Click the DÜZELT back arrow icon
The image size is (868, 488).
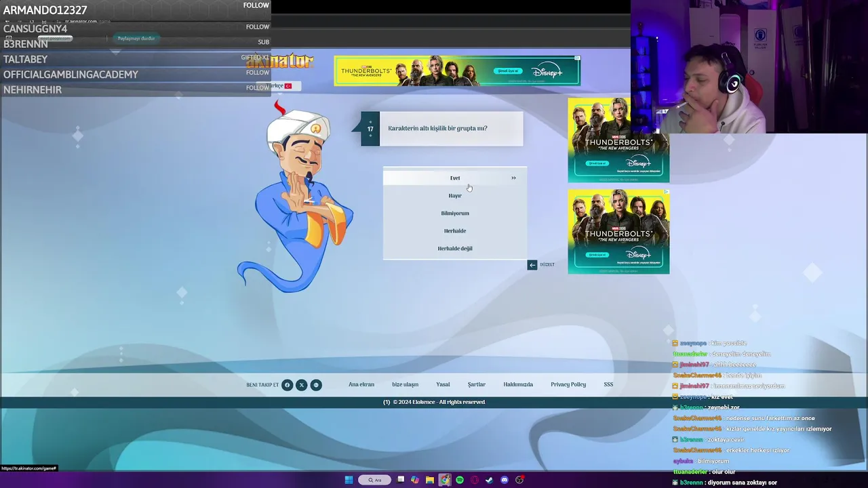point(532,265)
